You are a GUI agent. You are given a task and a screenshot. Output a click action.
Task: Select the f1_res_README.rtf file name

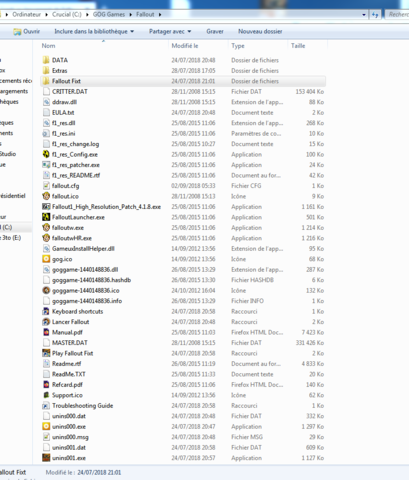click(x=76, y=175)
